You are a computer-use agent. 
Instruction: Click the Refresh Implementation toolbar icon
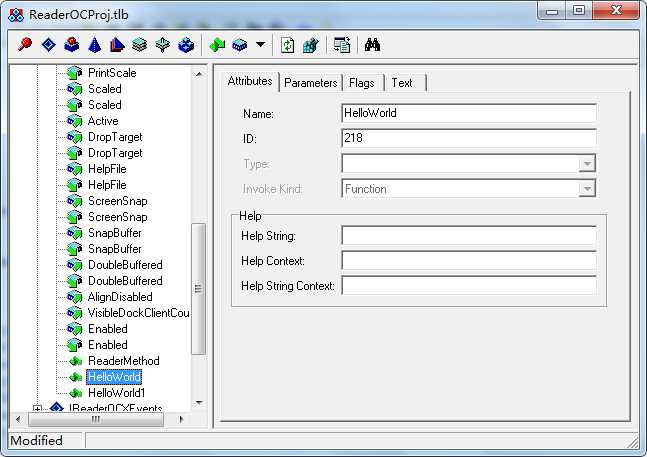[x=288, y=45]
